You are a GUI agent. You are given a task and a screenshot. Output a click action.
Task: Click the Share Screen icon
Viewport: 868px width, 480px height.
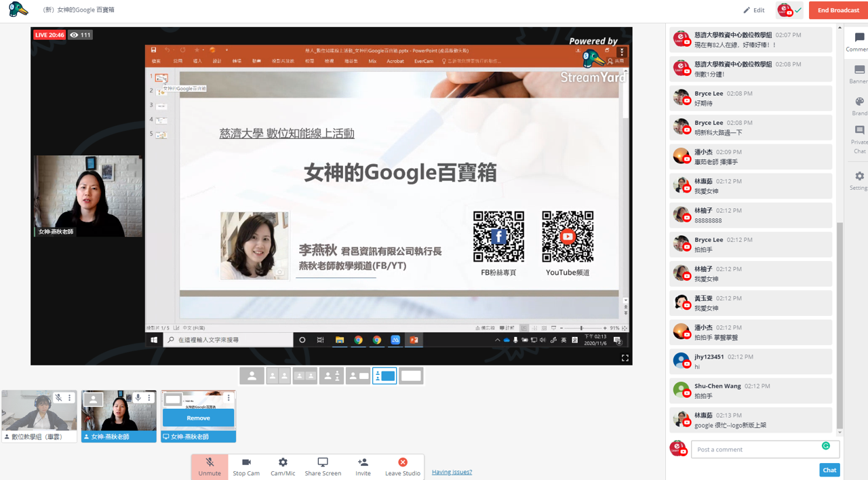(x=323, y=466)
